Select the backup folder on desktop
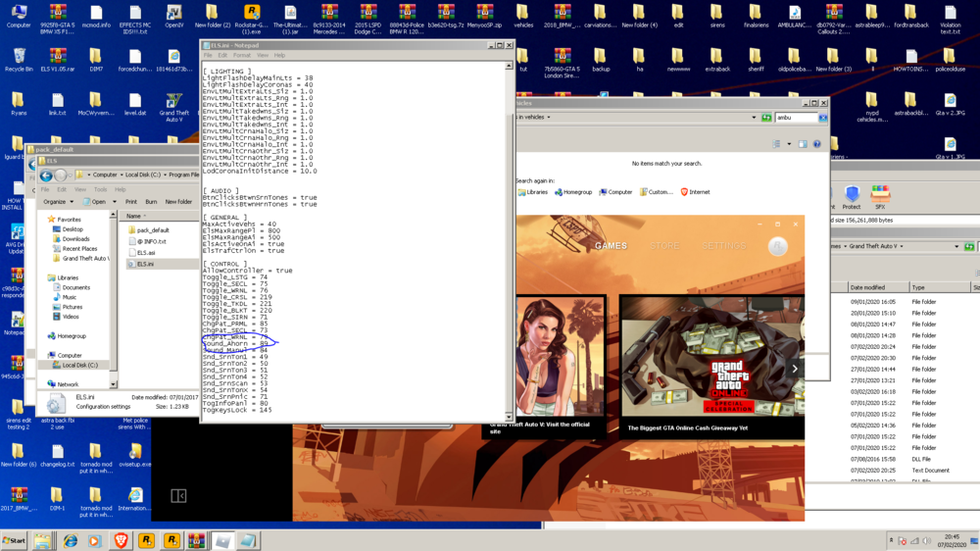Screen dimensions: 980x551 [x=601, y=60]
